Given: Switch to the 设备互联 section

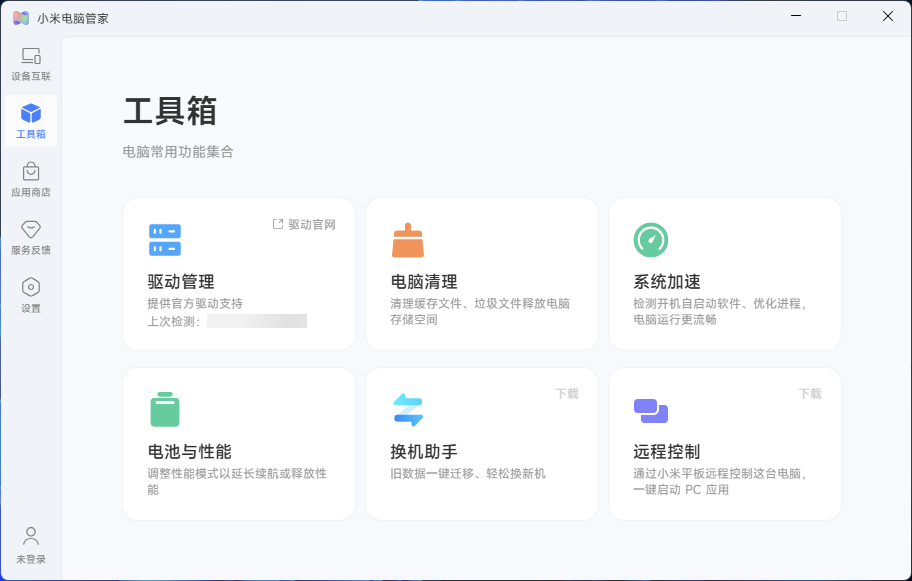Looking at the screenshot, I should (x=30, y=62).
